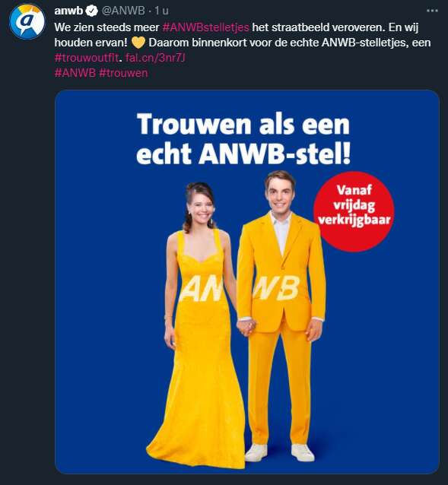Image resolution: width=448 pixels, height=485 pixels.
Task: Open the attached wedding outfit image
Action: coord(247,282)
